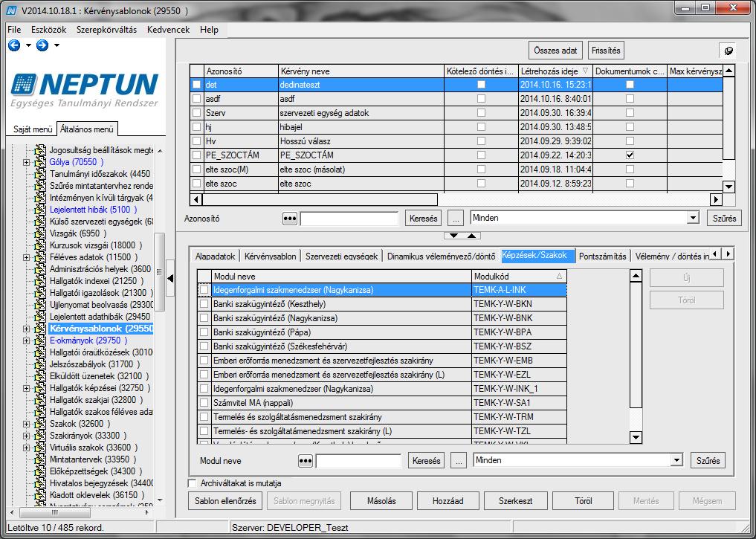Expand the Hallgatók képzései (32750) tree node
The image size is (756, 539).
pos(26,388)
